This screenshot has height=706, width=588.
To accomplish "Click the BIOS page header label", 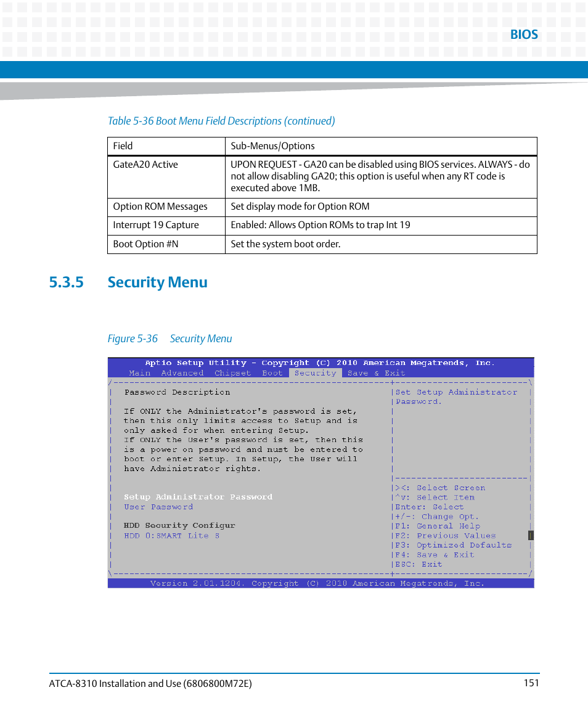I will (524, 35).
